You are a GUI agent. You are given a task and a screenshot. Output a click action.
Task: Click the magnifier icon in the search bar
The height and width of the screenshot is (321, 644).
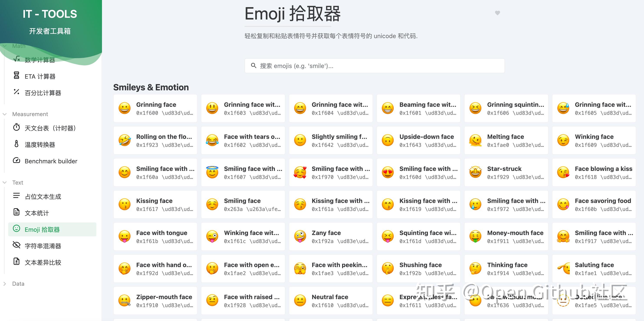[x=254, y=66]
